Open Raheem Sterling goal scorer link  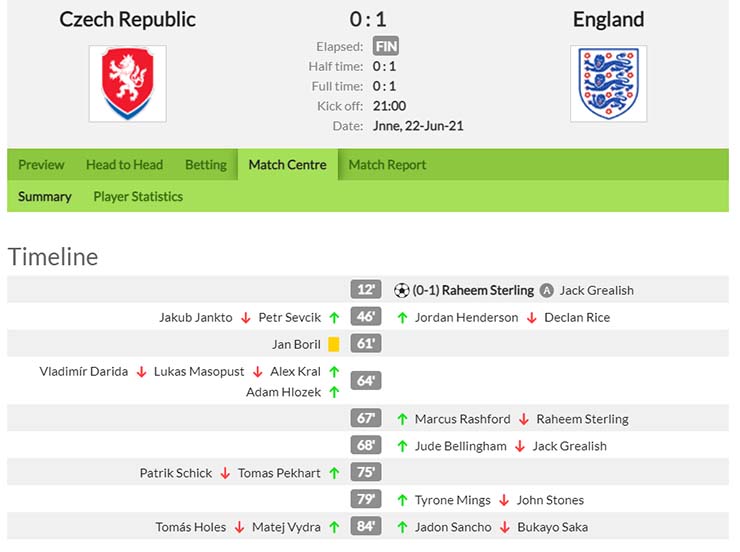pyautogui.click(x=488, y=290)
